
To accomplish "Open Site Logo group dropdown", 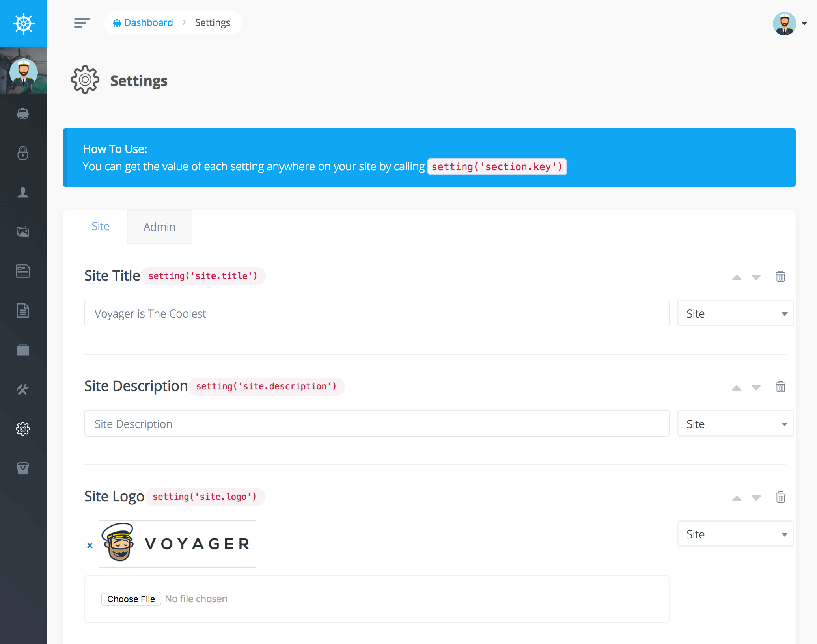I will (x=735, y=534).
